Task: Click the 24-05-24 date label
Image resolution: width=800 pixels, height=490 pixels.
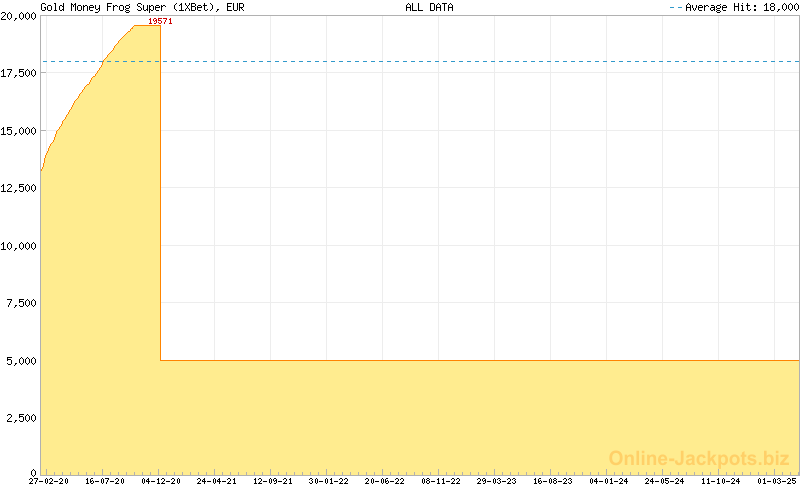Action: (665, 481)
